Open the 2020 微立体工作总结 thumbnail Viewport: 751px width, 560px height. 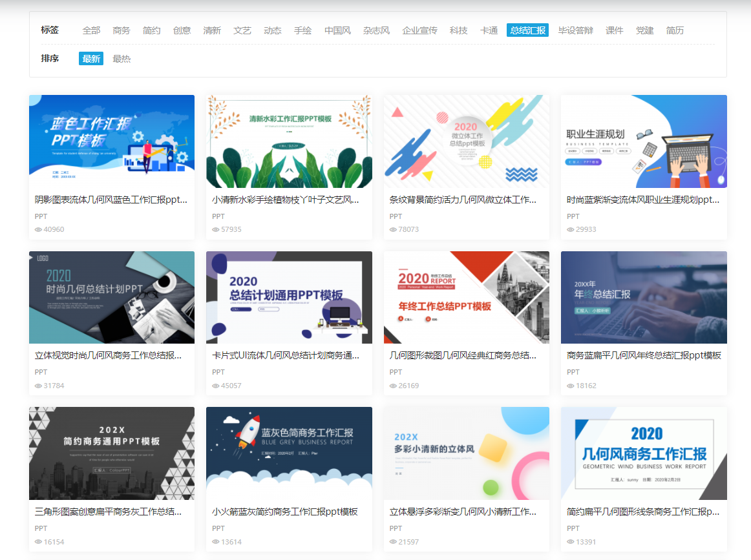coord(467,141)
